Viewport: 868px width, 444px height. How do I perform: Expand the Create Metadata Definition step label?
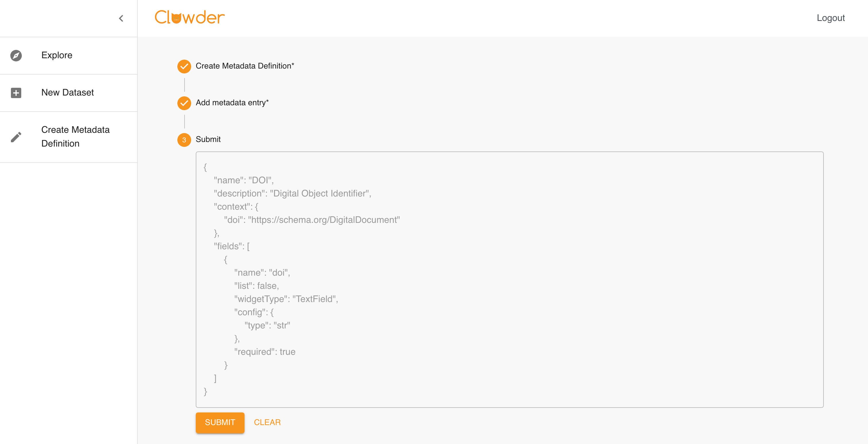(245, 66)
